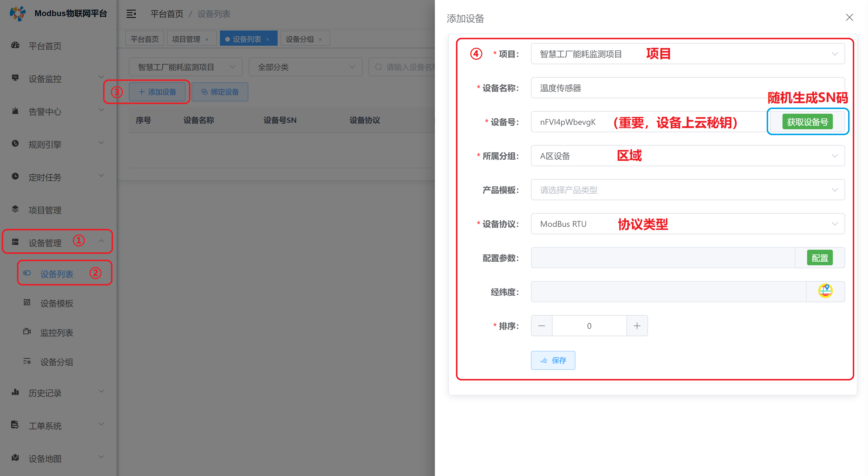Close the 设备分组 tab with its x
Image resolution: width=868 pixels, height=476 pixels.
pos(320,40)
